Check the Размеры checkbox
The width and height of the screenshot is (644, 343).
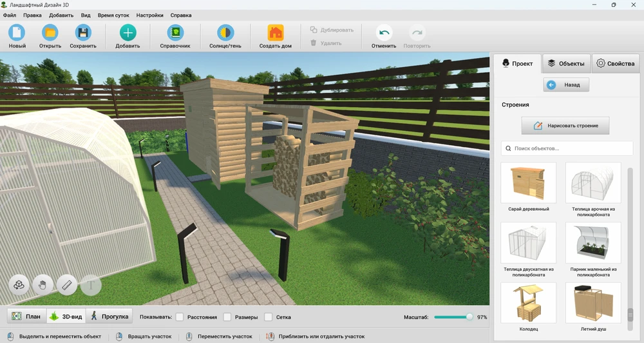pyautogui.click(x=227, y=317)
